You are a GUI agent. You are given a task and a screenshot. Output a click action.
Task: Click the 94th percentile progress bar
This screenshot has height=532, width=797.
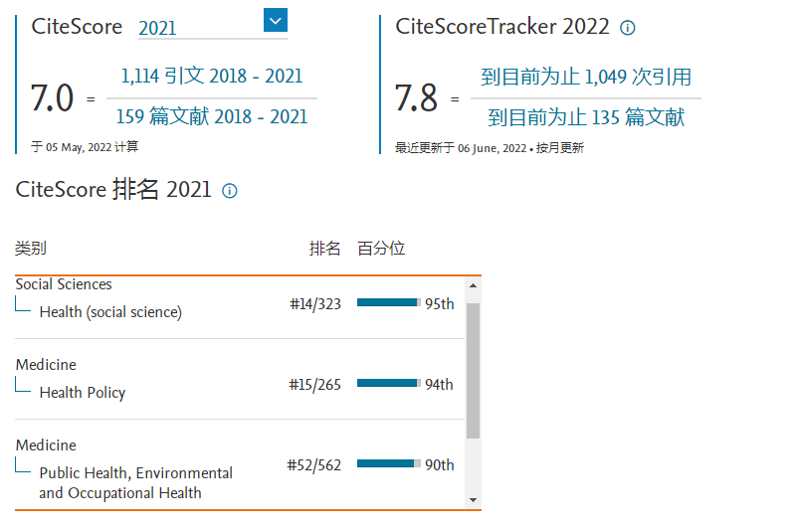click(x=389, y=383)
